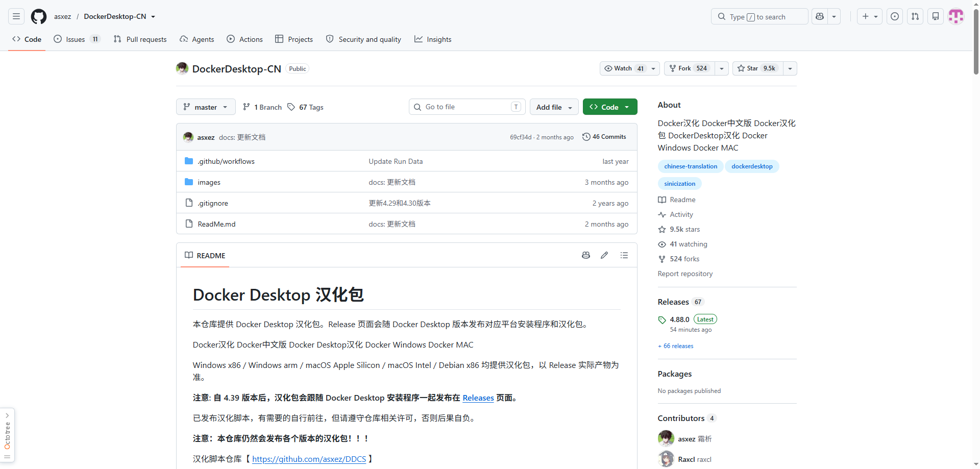
Task: Click the repository owner avatar beside DockerDesktop-CN
Action: (182, 68)
